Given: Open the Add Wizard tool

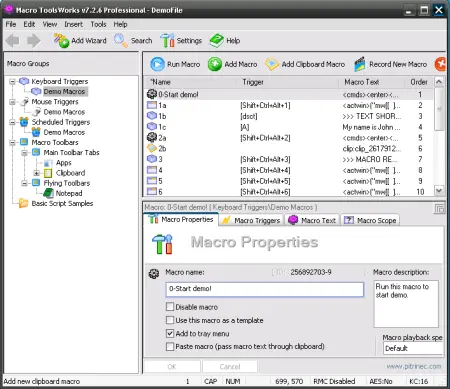Looking at the screenshot, I should [x=80, y=41].
